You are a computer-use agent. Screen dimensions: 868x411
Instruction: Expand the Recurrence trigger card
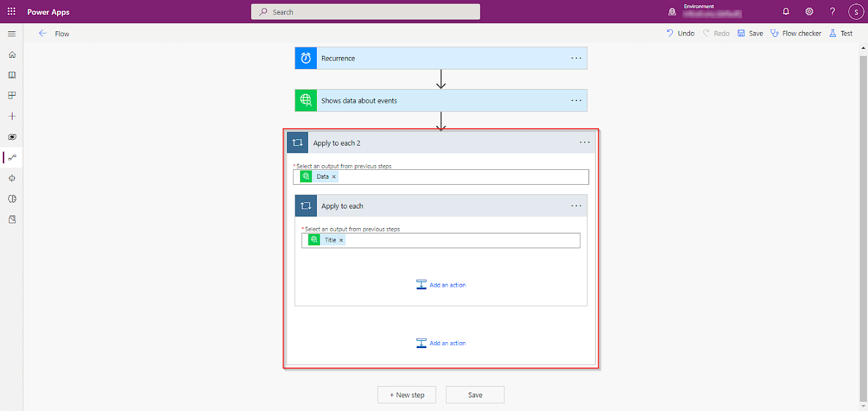pos(441,58)
